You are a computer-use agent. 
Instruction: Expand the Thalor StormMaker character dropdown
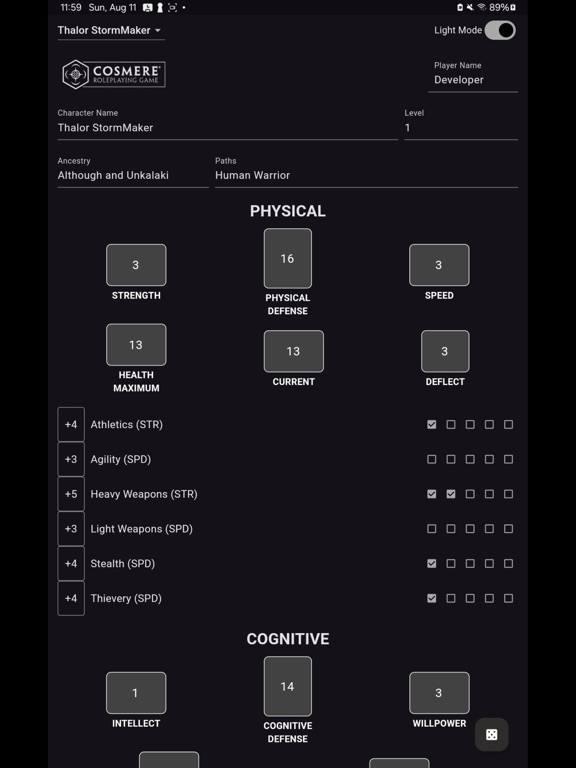point(111,30)
